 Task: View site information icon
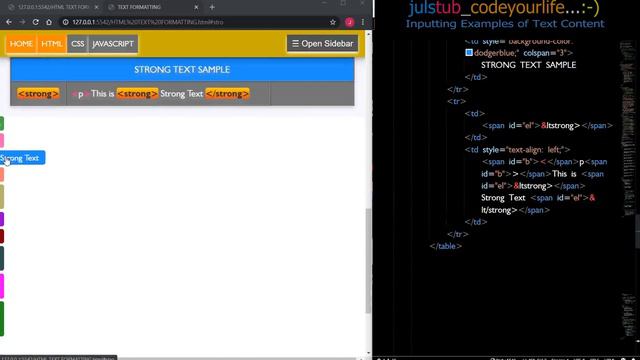65,22
